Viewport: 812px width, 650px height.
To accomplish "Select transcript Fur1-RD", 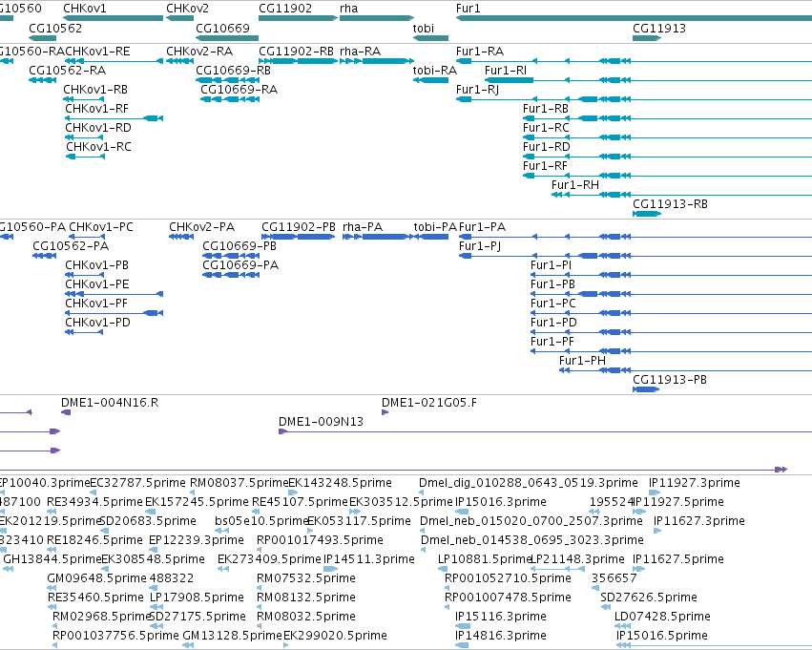I will click(x=547, y=147).
